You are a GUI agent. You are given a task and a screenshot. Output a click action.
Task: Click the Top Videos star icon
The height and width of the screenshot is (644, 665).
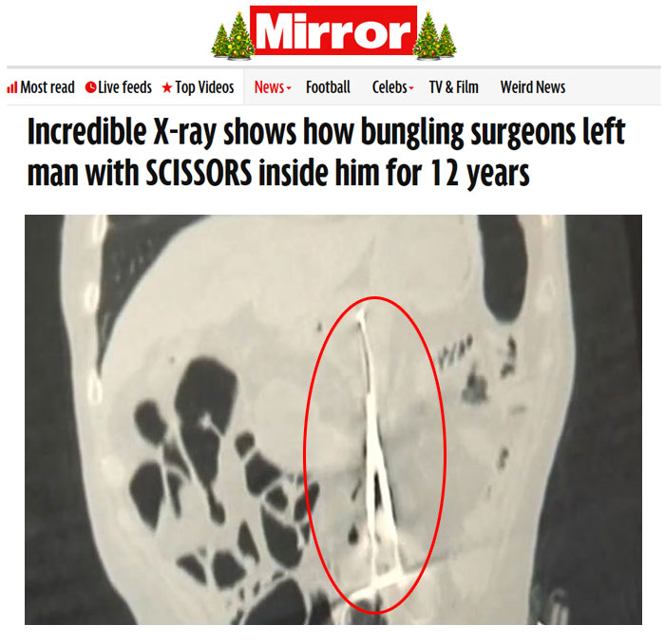click(167, 87)
